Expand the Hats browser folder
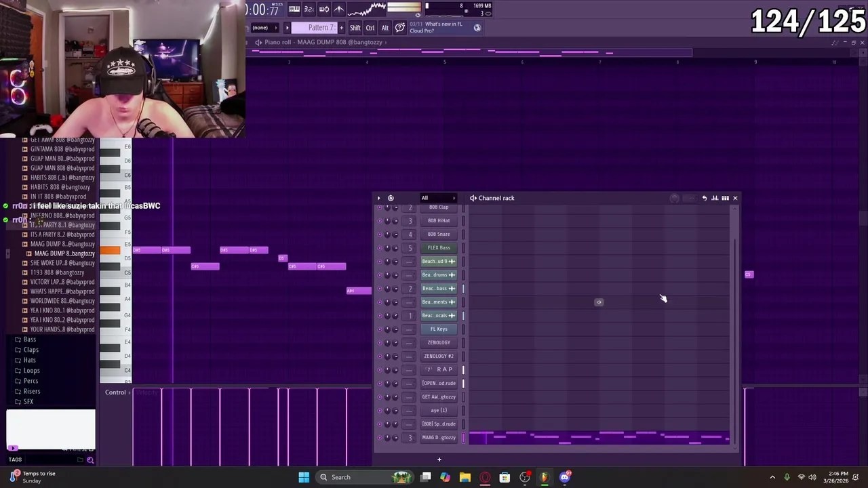 [30, 360]
